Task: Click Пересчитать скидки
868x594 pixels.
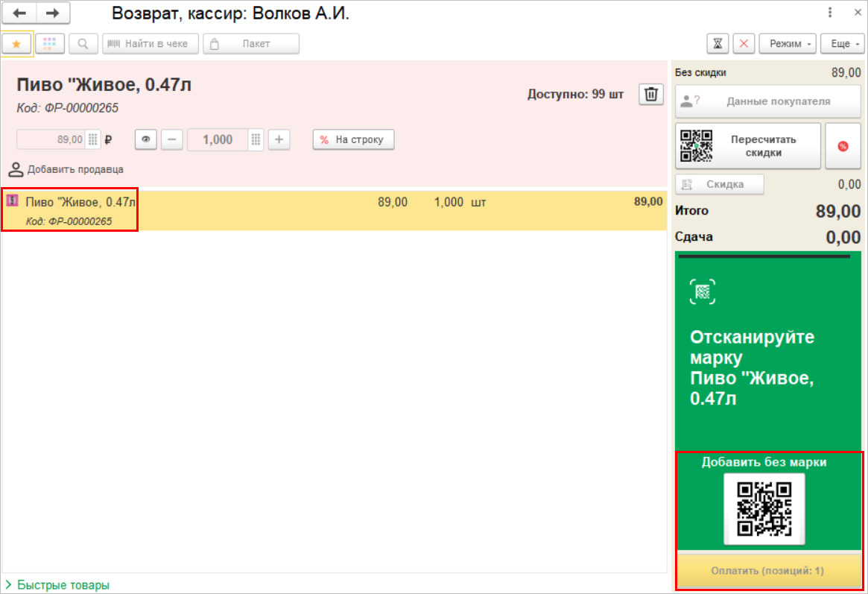Action: (x=748, y=146)
